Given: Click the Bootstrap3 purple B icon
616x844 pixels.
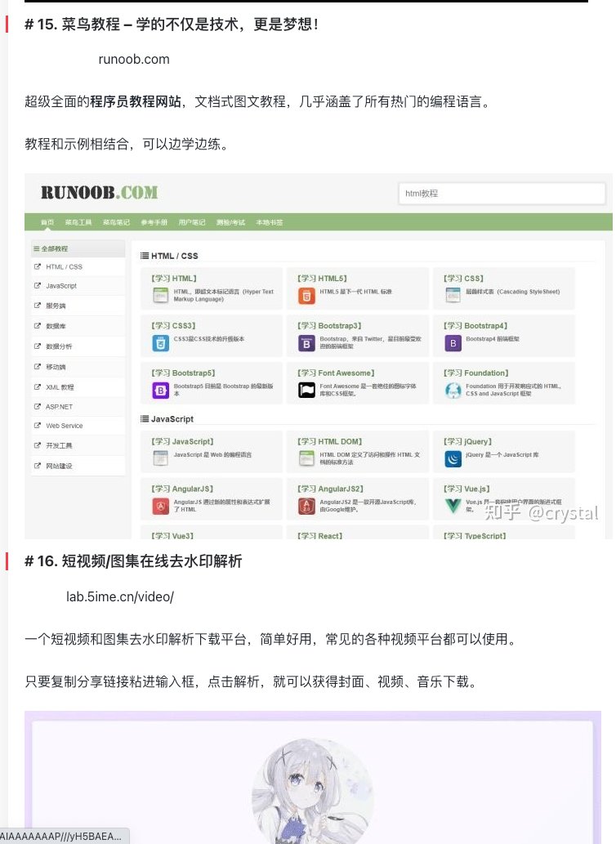Looking at the screenshot, I should click(x=306, y=343).
